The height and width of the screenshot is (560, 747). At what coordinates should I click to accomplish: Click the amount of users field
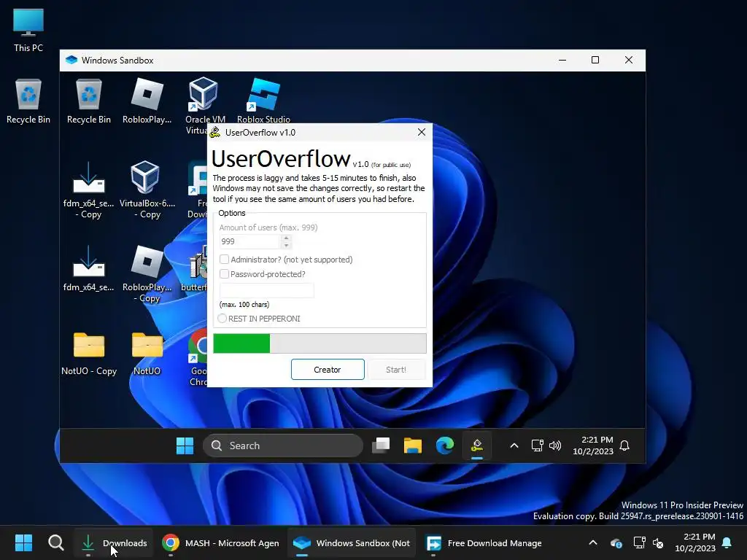pos(249,241)
